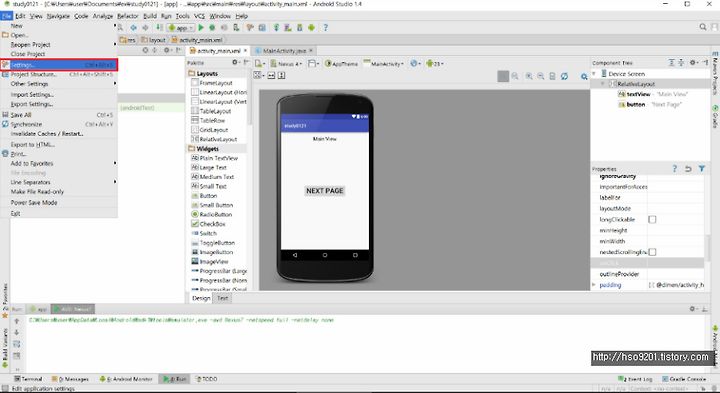
Task: Open the Build menu in menu bar
Action: [x=150, y=16]
